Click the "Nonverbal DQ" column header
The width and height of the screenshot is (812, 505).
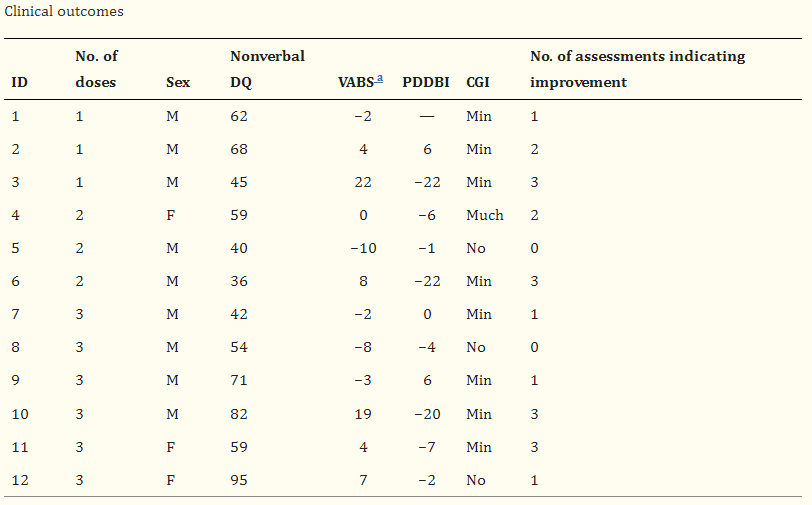[x=267, y=69]
